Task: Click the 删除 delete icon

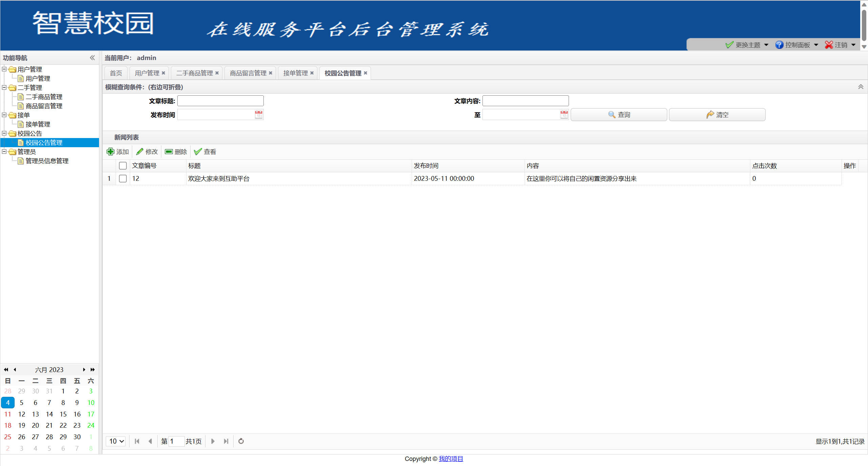Action: [x=169, y=152]
